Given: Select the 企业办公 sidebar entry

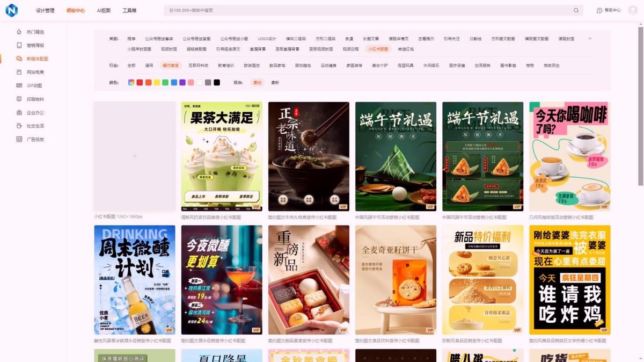Looking at the screenshot, I should (x=35, y=113).
